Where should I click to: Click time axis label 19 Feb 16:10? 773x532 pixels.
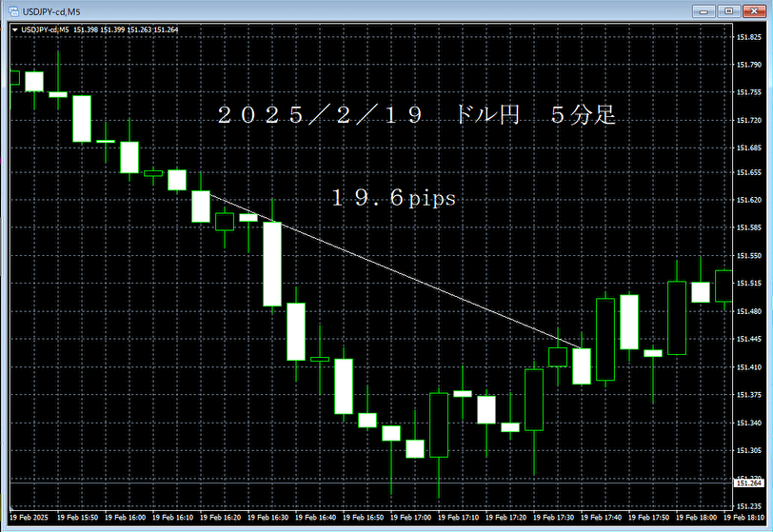172,517
